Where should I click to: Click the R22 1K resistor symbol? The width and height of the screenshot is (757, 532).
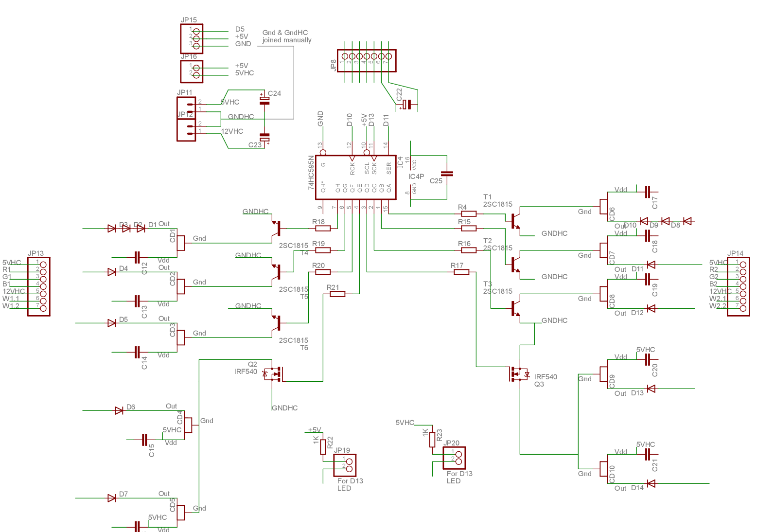323,447
